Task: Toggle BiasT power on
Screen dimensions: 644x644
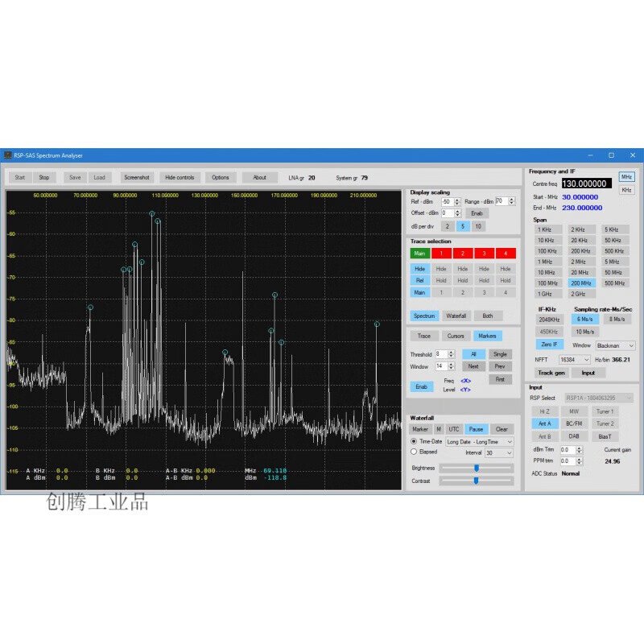Action: (x=605, y=436)
